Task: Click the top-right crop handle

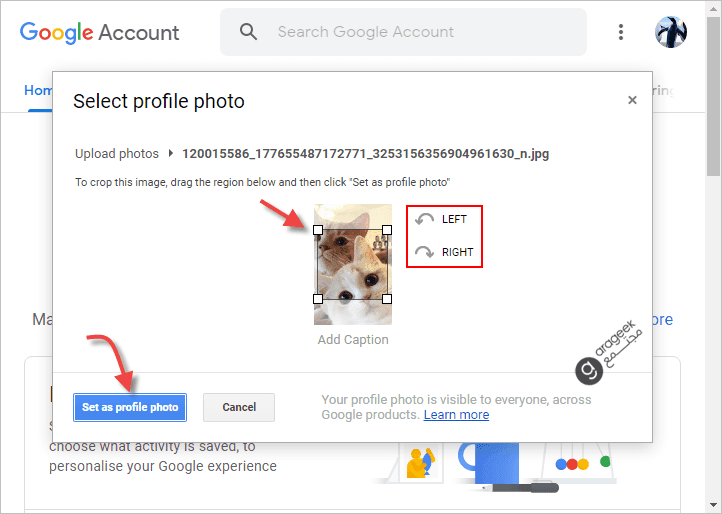Action: click(387, 230)
